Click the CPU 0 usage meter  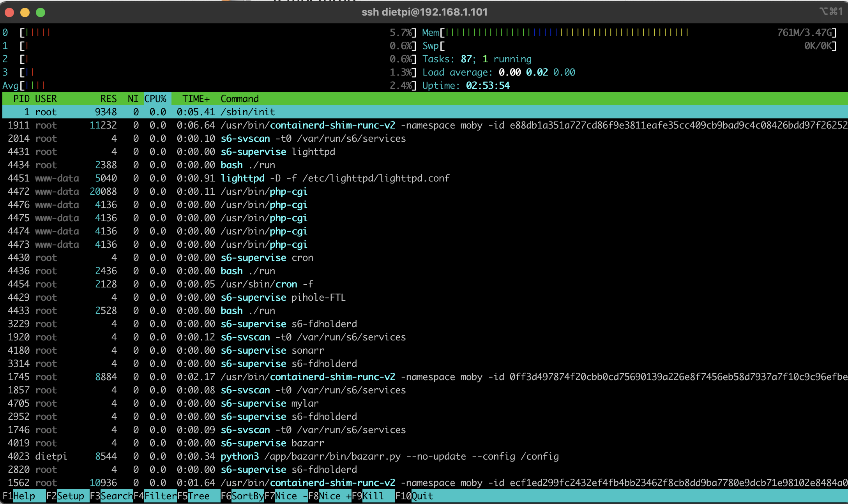pos(210,32)
